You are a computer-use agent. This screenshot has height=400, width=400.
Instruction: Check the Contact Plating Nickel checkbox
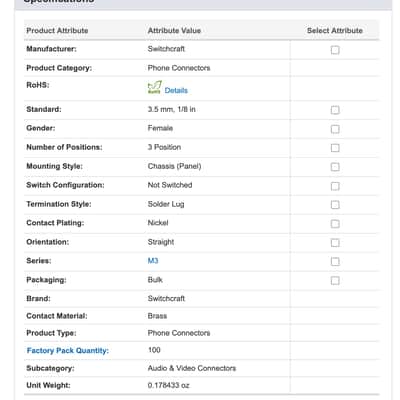pos(335,224)
